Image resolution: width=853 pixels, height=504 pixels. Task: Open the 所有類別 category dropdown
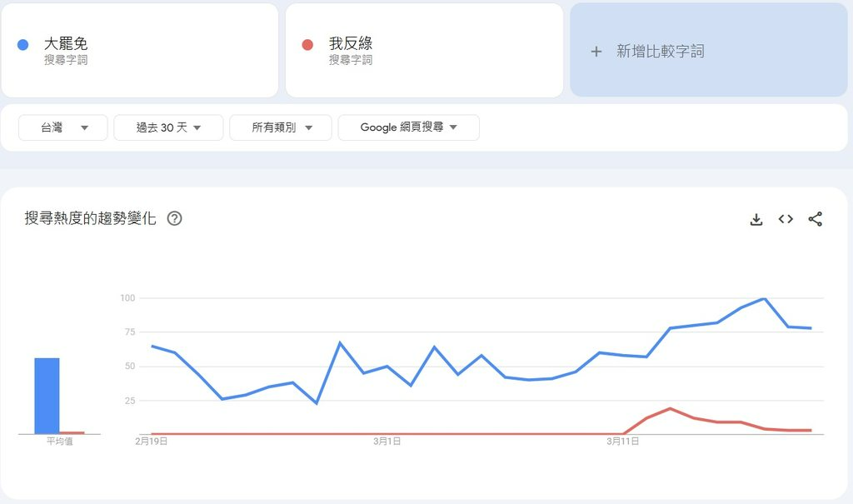(x=281, y=127)
